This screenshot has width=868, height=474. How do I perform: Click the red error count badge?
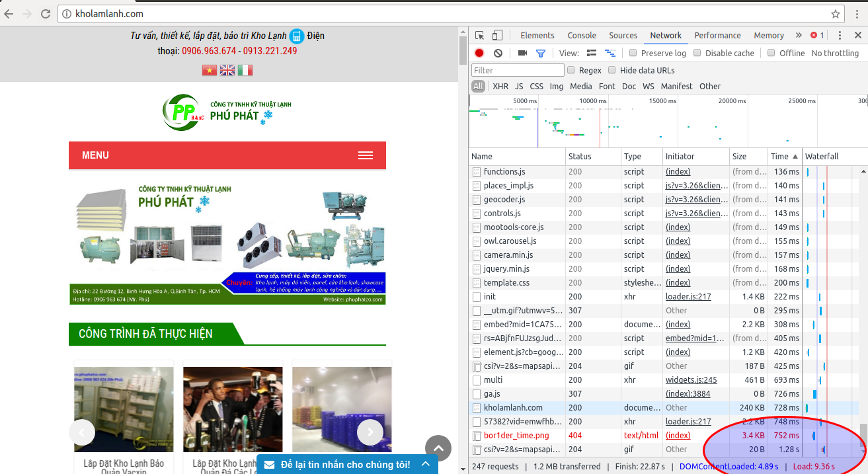tap(818, 36)
